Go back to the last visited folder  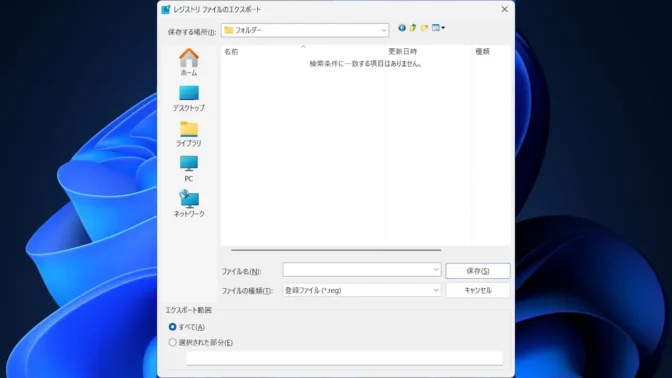click(x=402, y=28)
